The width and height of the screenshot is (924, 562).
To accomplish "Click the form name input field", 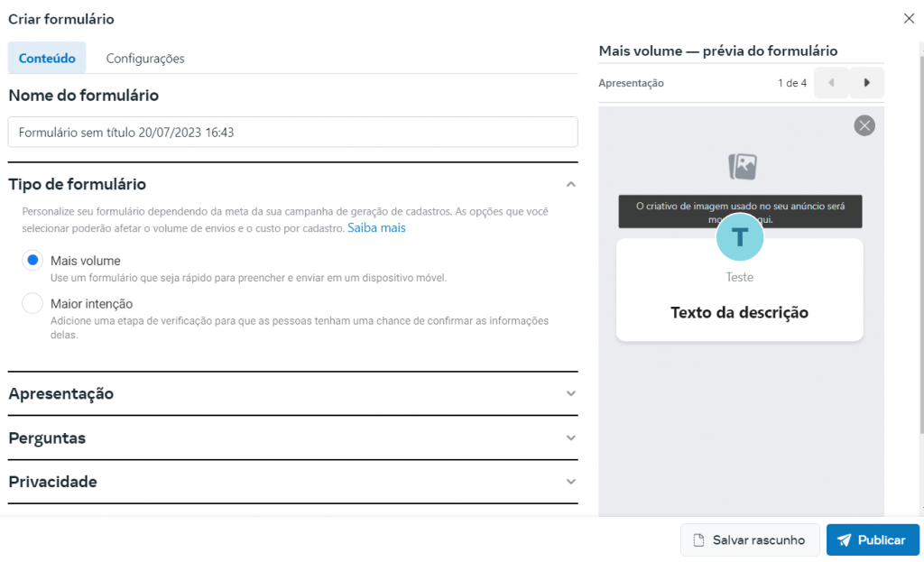I will [x=292, y=132].
